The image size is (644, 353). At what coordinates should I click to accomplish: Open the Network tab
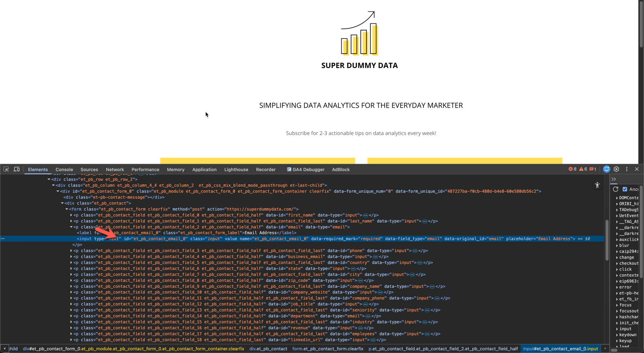pyautogui.click(x=115, y=169)
